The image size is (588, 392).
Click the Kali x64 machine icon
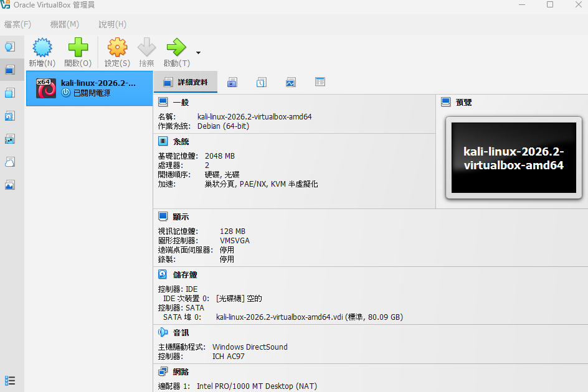pos(45,88)
